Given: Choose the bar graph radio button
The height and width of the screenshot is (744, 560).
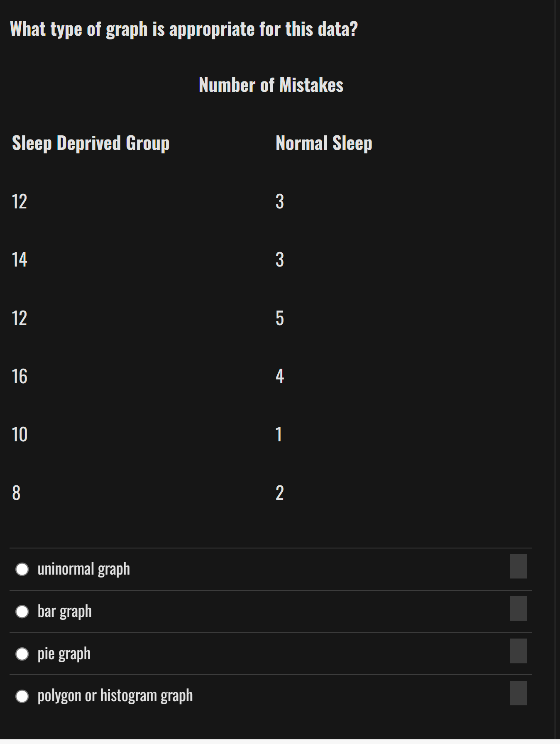Looking at the screenshot, I should pos(22,612).
